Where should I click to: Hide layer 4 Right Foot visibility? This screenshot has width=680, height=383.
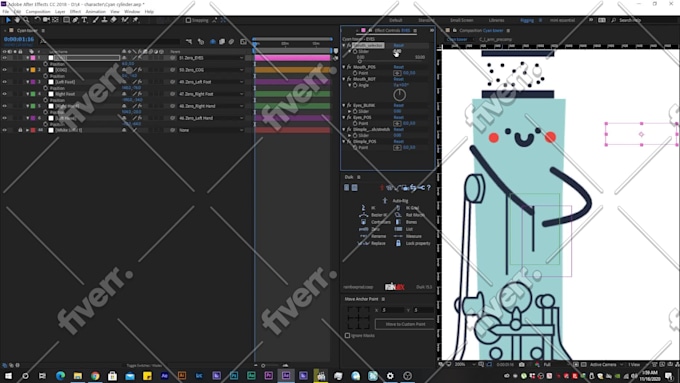[x=5, y=94]
